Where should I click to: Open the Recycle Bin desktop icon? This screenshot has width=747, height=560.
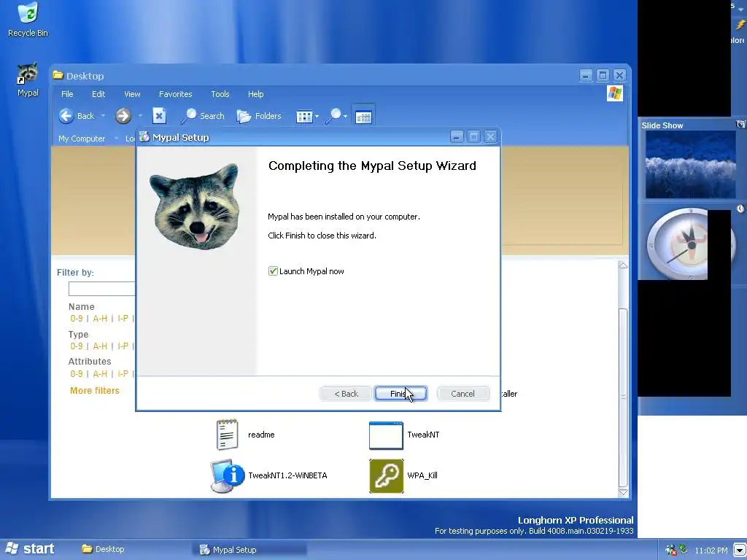[28, 19]
